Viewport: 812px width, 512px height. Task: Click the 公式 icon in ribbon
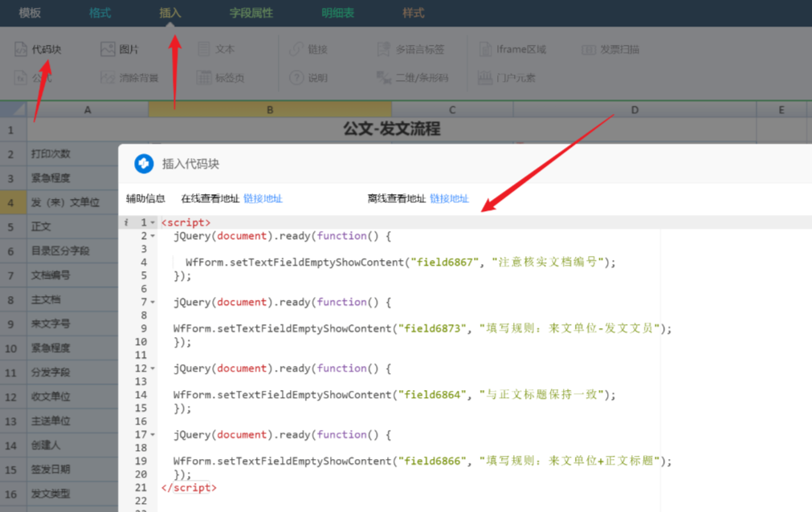20,78
